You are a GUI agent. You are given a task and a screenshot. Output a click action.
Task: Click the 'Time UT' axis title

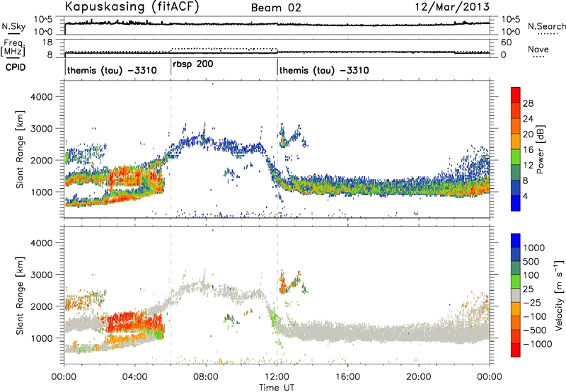[277, 388]
